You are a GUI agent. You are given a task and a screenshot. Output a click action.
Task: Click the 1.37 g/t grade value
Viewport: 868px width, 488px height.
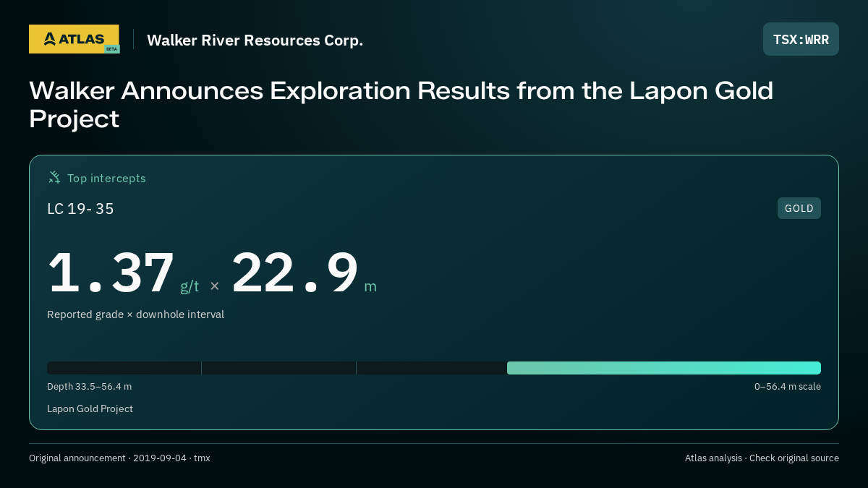(x=123, y=273)
